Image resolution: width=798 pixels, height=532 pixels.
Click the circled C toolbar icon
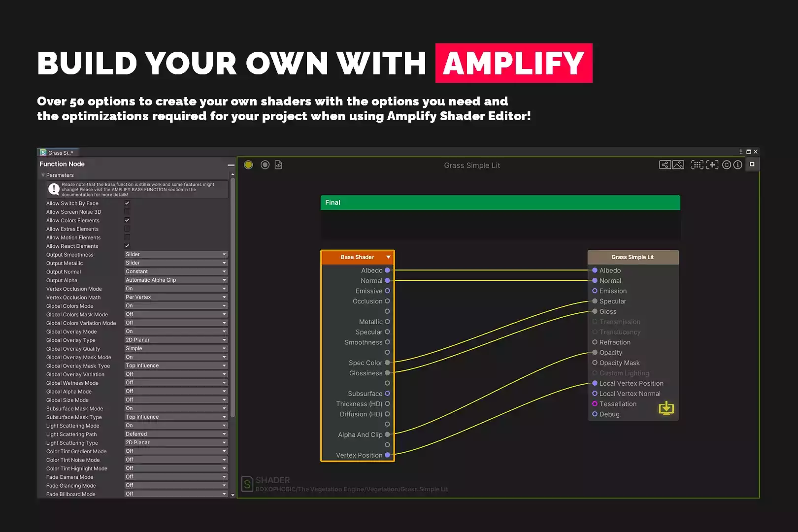pos(727,165)
